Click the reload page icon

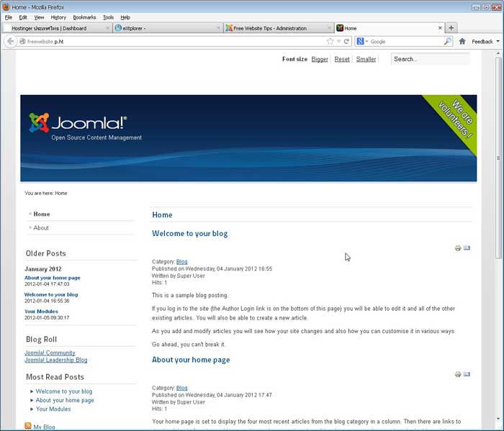tap(346, 42)
